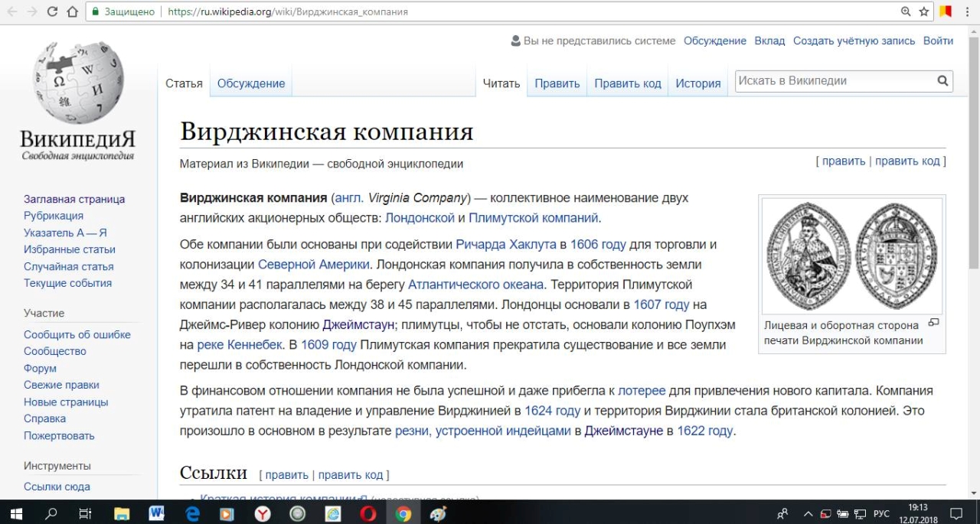Enlarge the seal image via the caption icon

tap(933, 323)
